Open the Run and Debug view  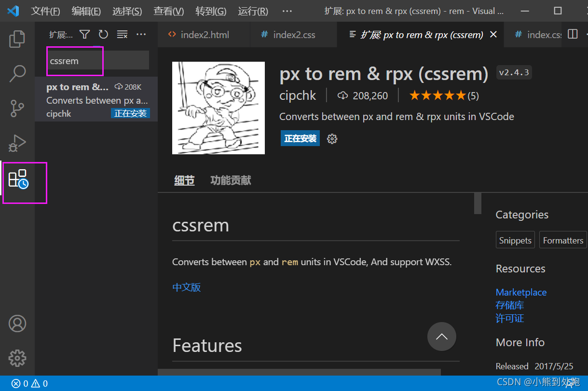tap(17, 143)
